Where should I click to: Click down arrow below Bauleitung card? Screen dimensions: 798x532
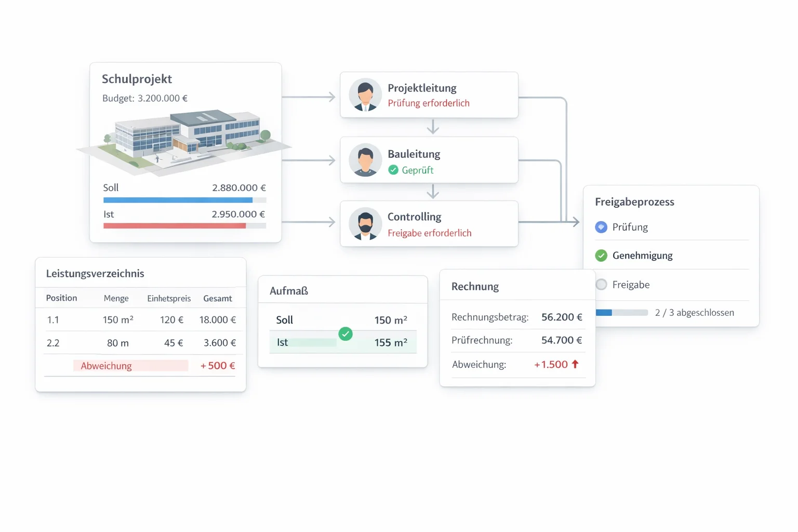point(433,192)
